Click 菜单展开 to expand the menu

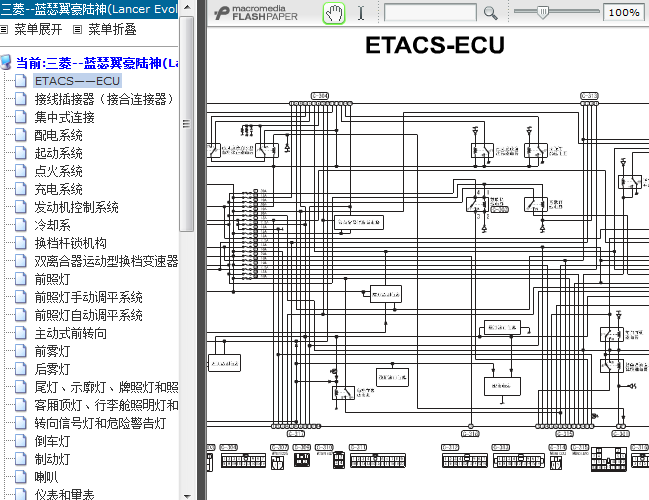[38, 29]
